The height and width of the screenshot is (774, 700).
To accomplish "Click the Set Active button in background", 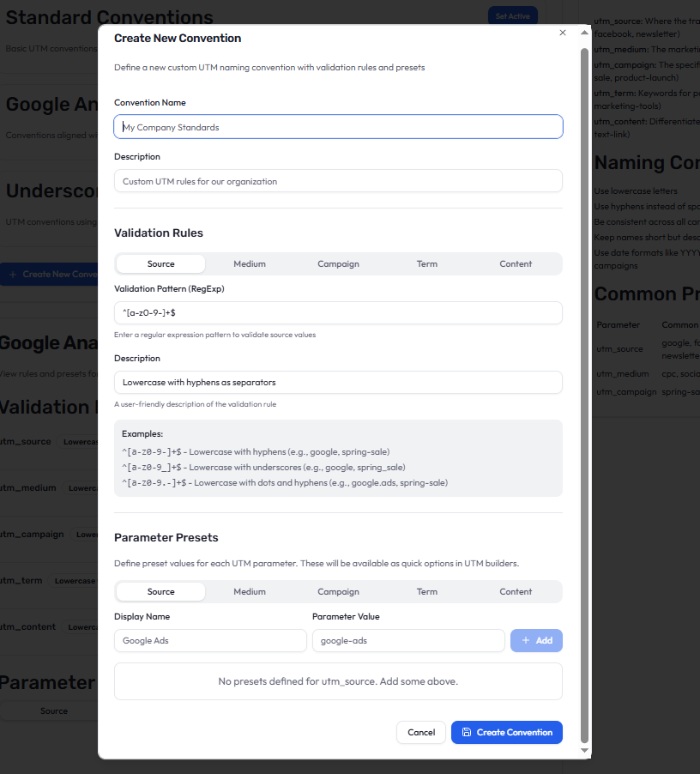I will click(x=512, y=16).
